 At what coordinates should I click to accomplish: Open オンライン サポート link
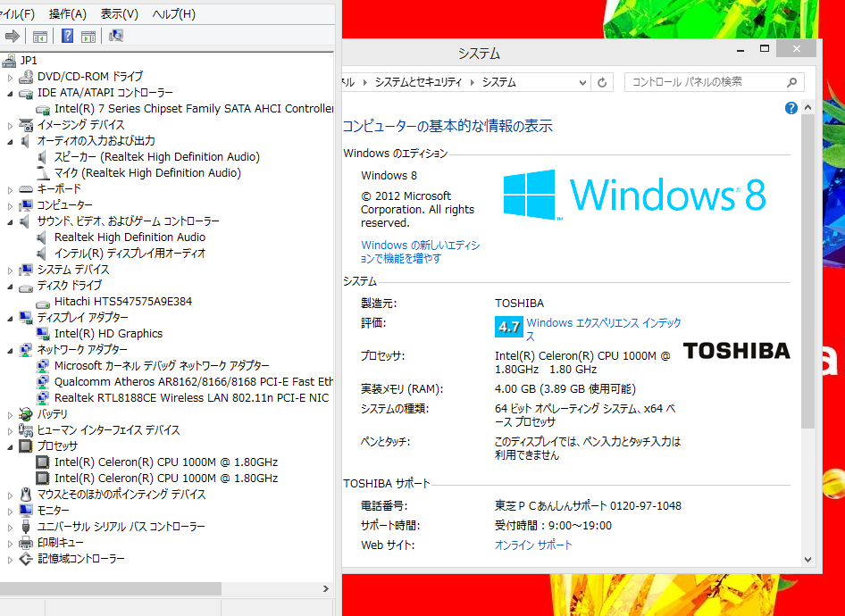tap(533, 545)
